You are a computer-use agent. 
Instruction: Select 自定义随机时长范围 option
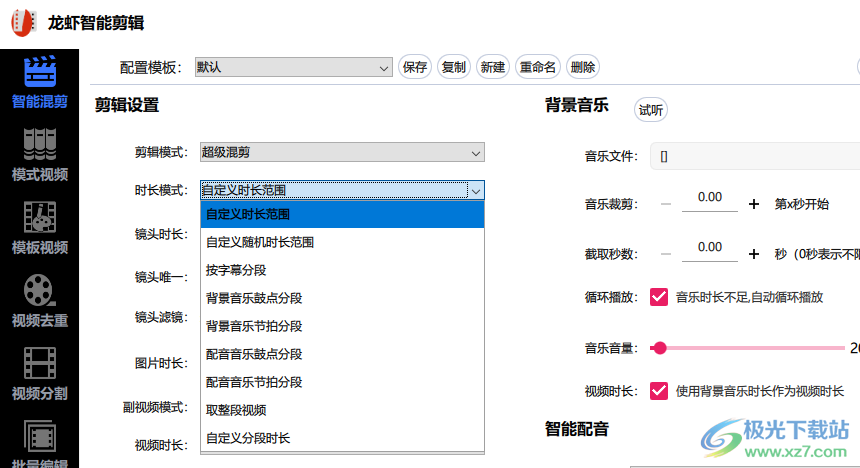342,242
